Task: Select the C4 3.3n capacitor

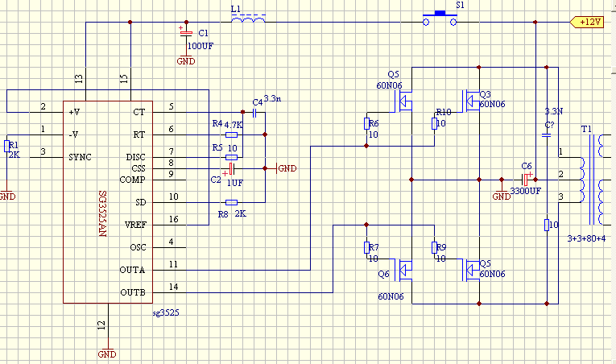Action: pyautogui.click(x=254, y=114)
